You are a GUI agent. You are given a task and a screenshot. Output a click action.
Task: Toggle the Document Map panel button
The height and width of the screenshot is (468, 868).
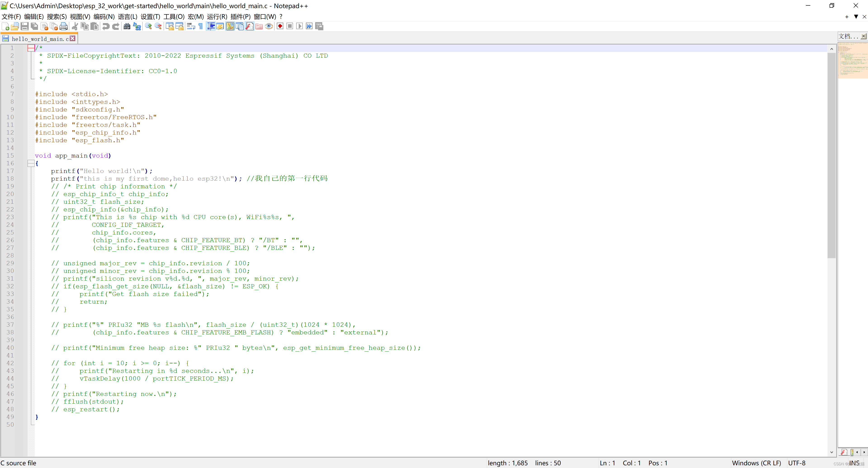point(230,26)
